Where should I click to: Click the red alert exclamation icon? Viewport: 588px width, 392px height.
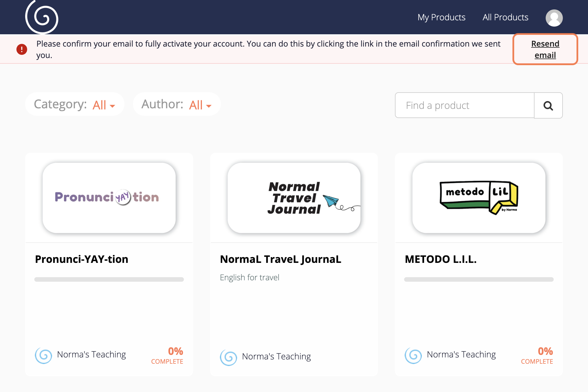pyautogui.click(x=22, y=49)
